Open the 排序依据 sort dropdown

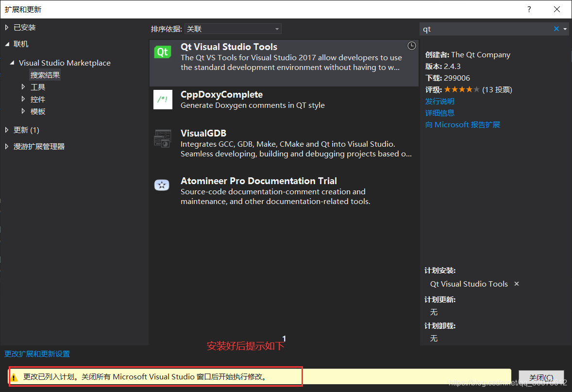pyautogui.click(x=233, y=29)
